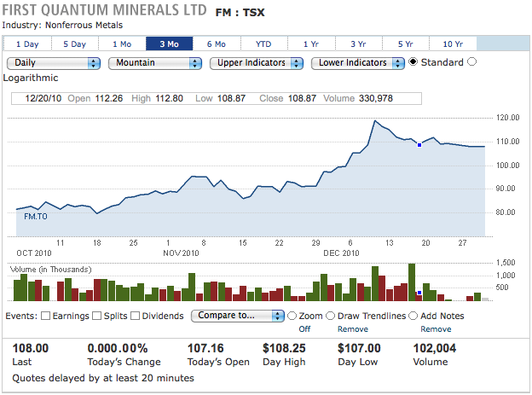This screenshot has width=532, height=395.
Task: Switch to the 1 Day tab
Action: pos(27,44)
